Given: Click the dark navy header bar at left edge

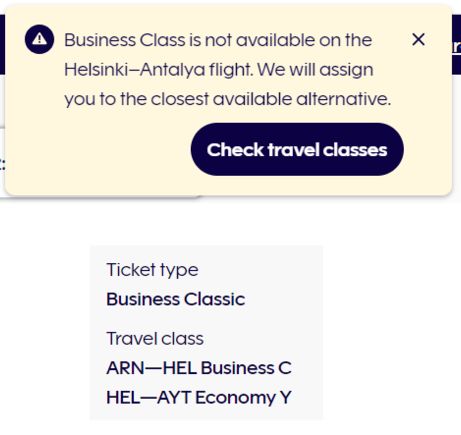Looking at the screenshot, I should [x=2, y=44].
